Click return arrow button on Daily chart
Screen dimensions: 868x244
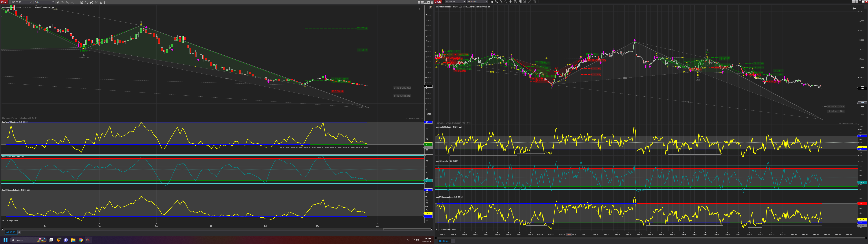click(420, 9)
